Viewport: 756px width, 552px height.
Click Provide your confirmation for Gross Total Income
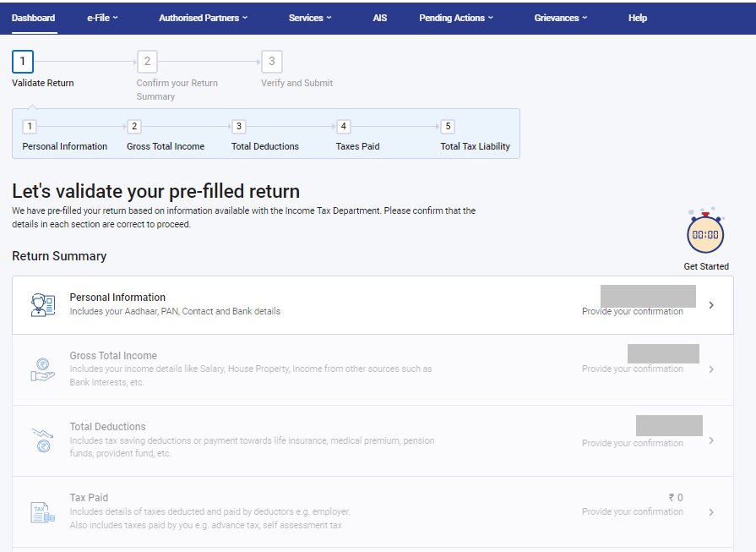631,369
